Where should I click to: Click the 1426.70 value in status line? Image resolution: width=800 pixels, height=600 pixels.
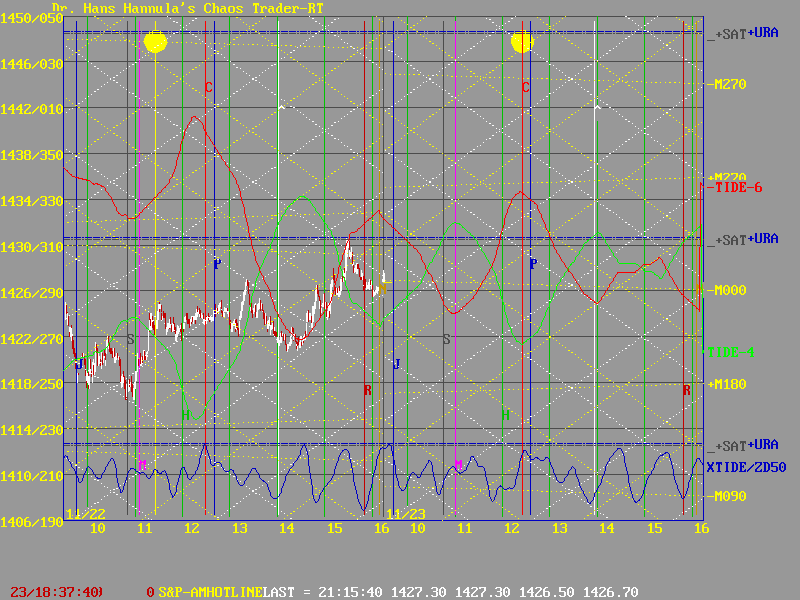[610, 592]
